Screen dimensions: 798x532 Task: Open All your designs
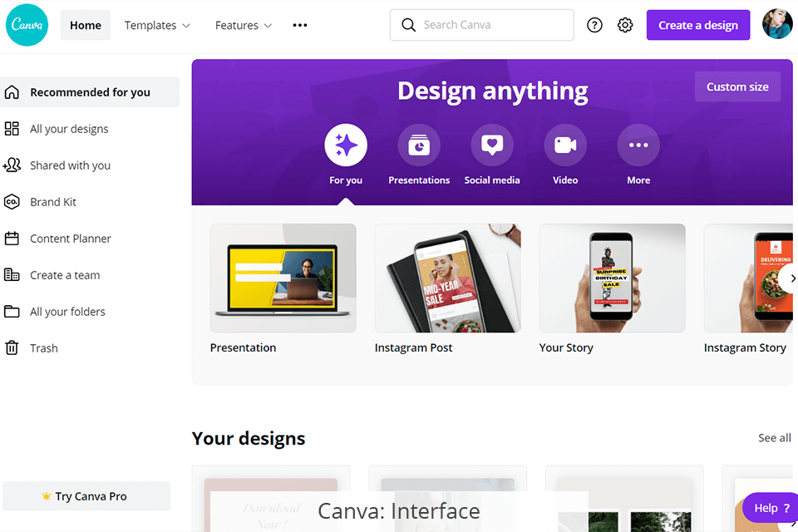tap(69, 129)
